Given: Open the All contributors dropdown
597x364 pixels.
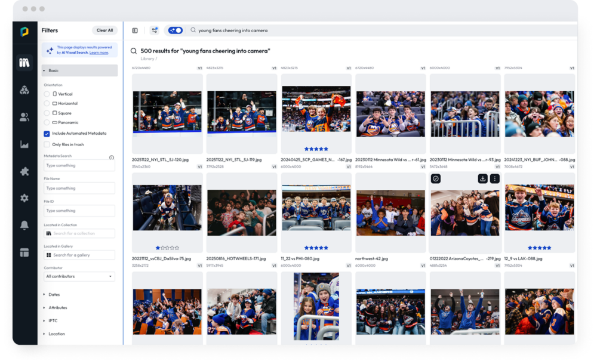Looking at the screenshot, I should point(79,277).
